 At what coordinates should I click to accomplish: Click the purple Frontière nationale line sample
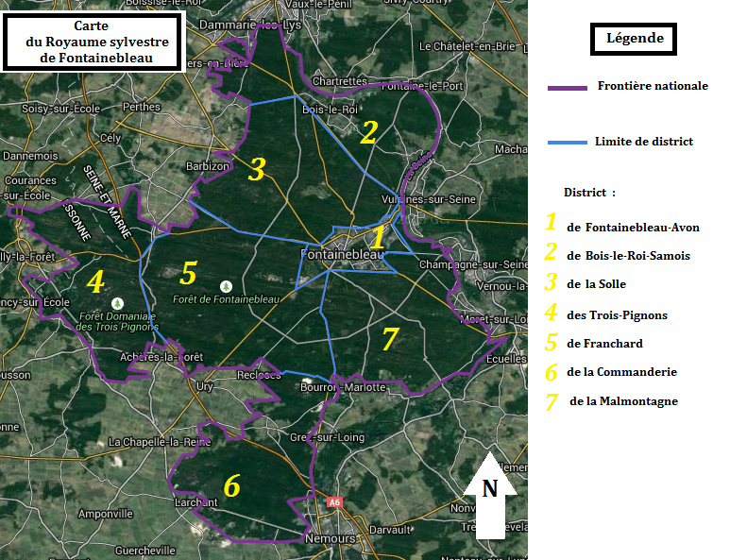click(567, 88)
